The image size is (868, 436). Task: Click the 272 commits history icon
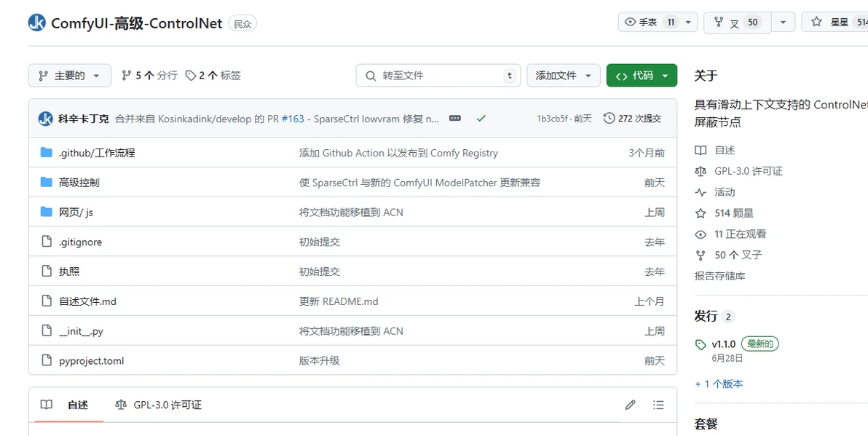point(609,118)
